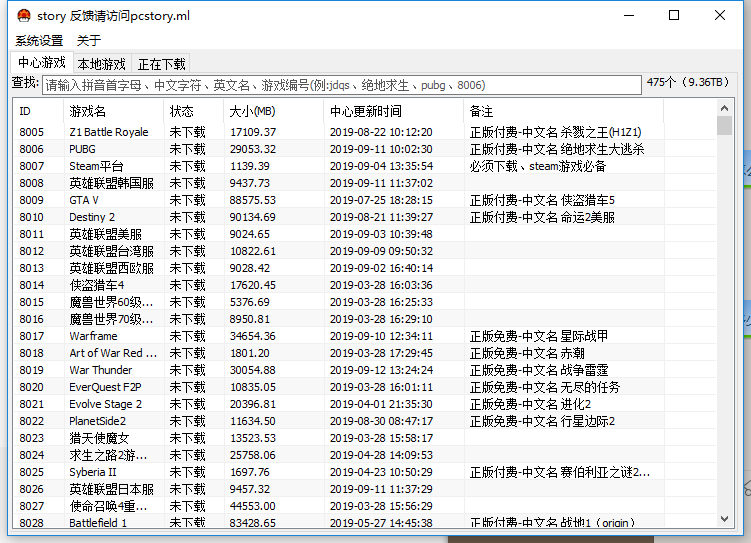Switch to the 中心游戏 tab

(42, 62)
